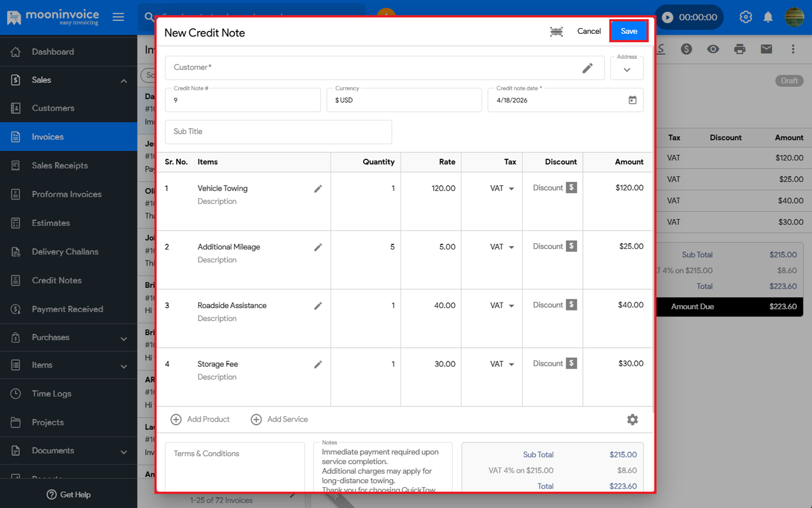Open item table settings gear
812x508 pixels.
tap(632, 419)
